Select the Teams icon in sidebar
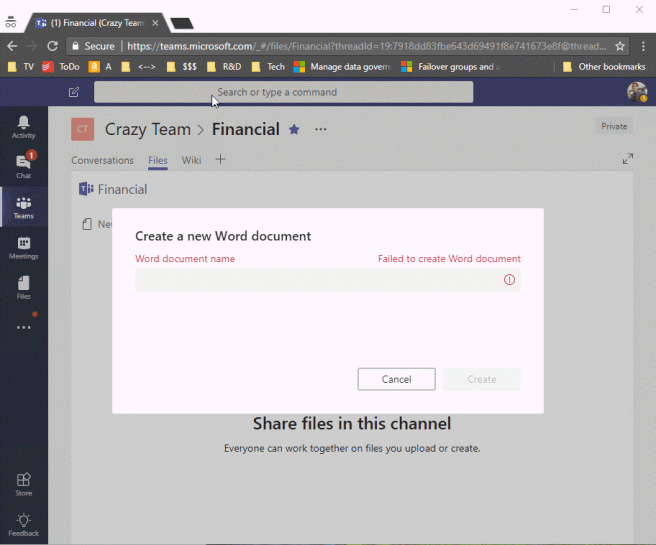The height and width of the screenshot is (545, 656). click(23, 208)
